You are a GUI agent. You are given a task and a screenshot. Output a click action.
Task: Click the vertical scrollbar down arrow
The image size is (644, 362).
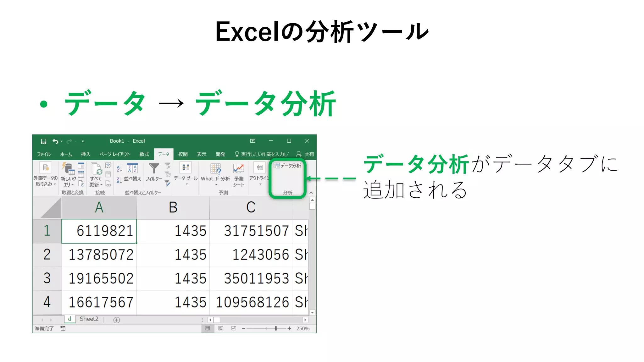pos(312,313)
